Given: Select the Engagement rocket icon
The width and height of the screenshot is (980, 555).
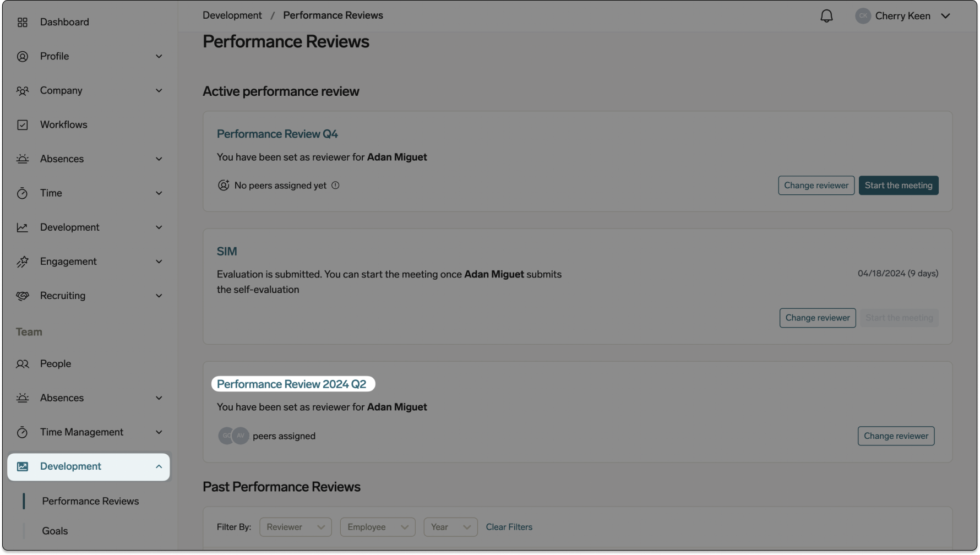Looking at the screenshot, I should click(23, 261).
